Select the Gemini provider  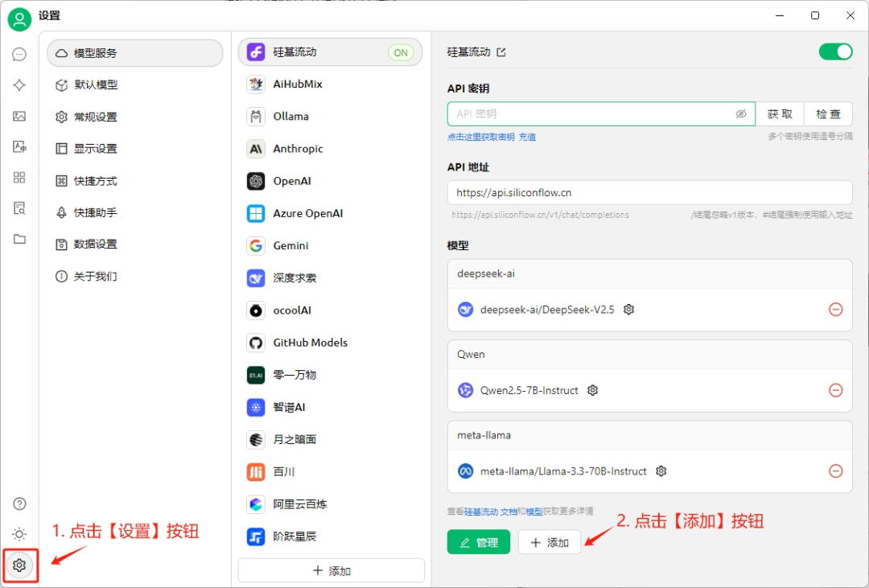point(331,245)
